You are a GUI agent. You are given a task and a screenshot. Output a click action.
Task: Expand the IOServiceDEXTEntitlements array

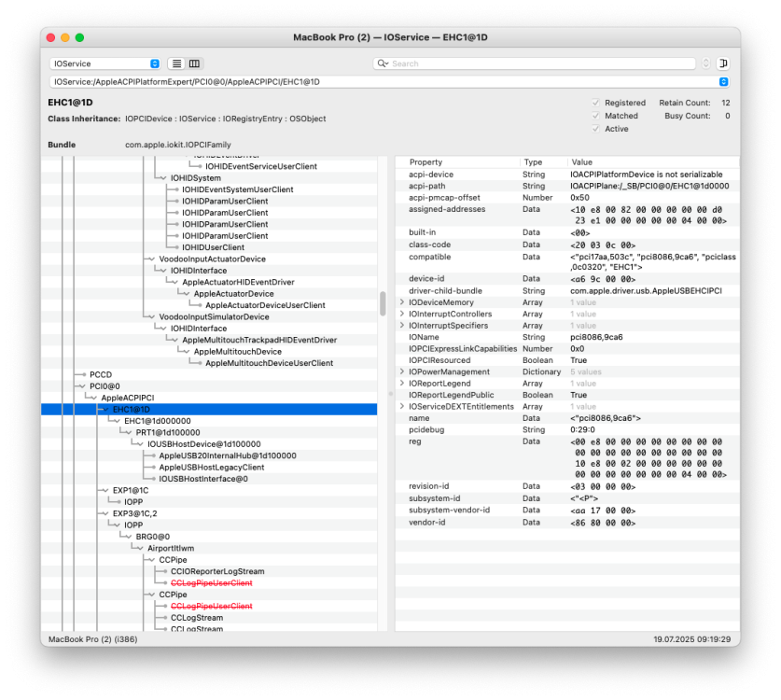pos(402,407)
